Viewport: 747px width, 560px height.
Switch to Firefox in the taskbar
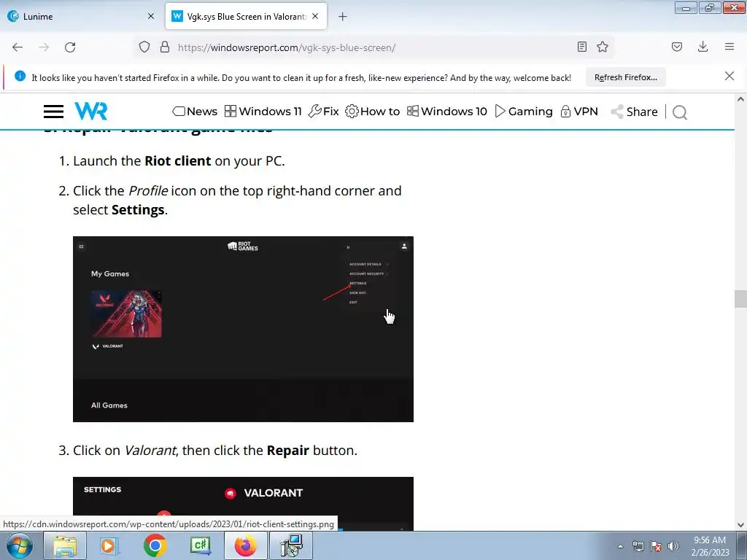coord(245,546)
